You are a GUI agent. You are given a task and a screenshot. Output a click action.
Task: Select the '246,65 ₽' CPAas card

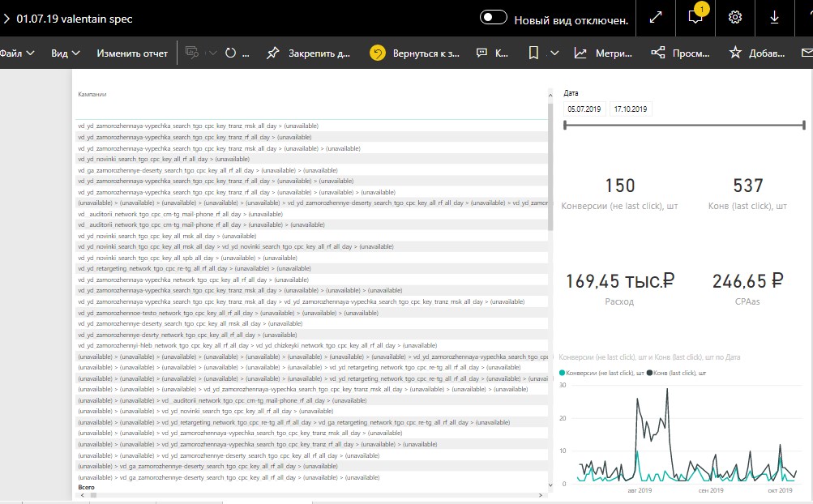coord(747,288)
